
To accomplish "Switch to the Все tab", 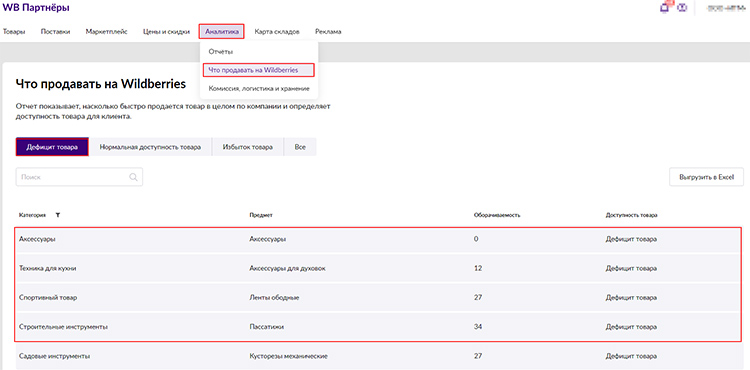I will [x=300, y=147].
